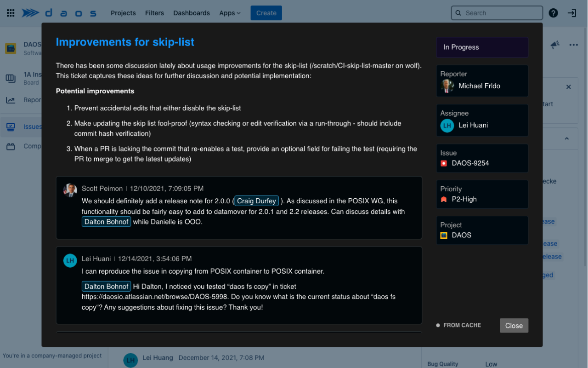Image resolution: width=588 pixels, height=368 pixels.
Task: Collapse the details section chevron
Action: [566, 138]
